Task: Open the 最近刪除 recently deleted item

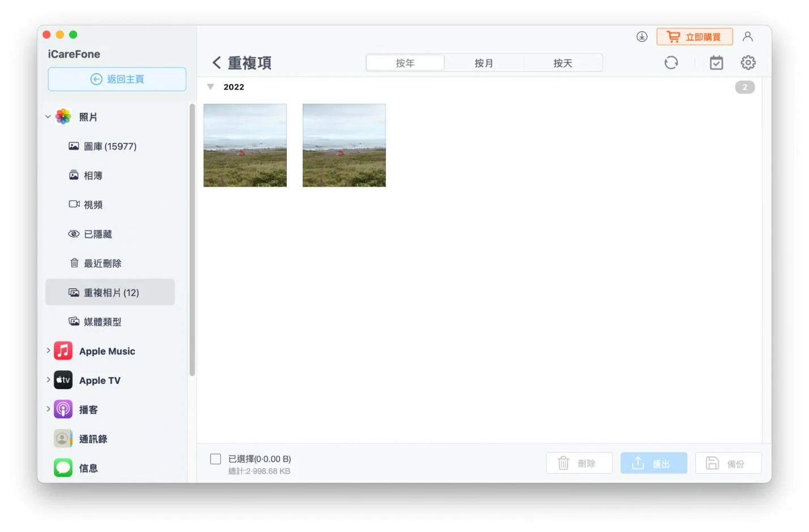Action: coord(95,263)
